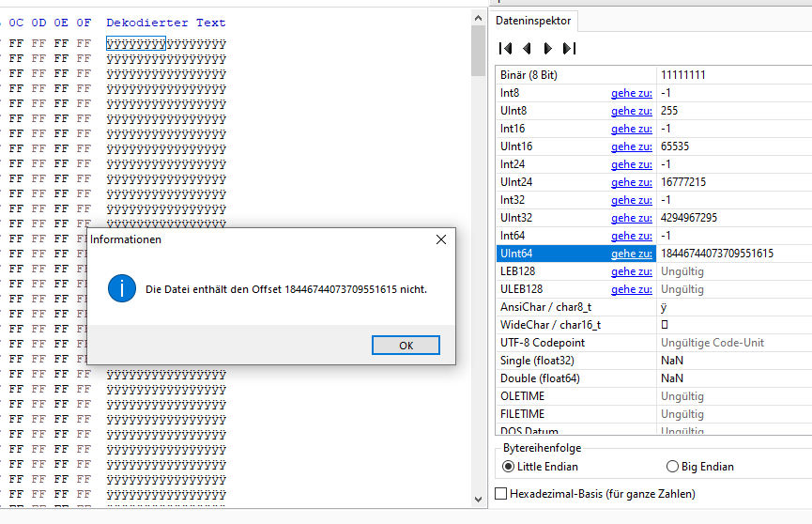
Task: Follow 'gehe zu:' link for UInt8
Action: click(x=631, y=111)
